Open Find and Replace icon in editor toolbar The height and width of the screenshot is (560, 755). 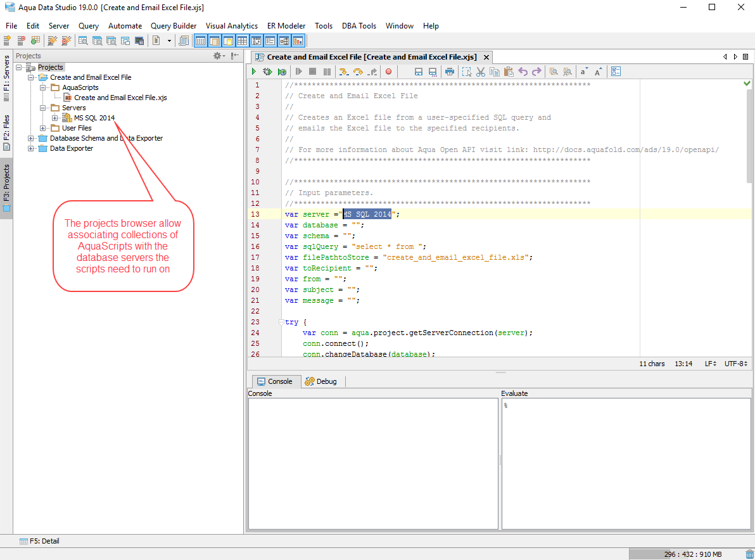[568, 72]
